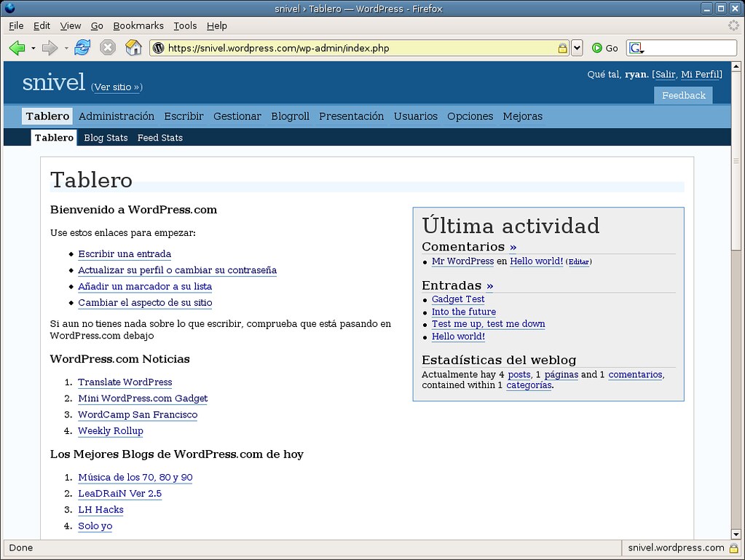Viewport: 745px width, 560px height.
Task: Click the status bar padlock icon
Action: (734, 548)
